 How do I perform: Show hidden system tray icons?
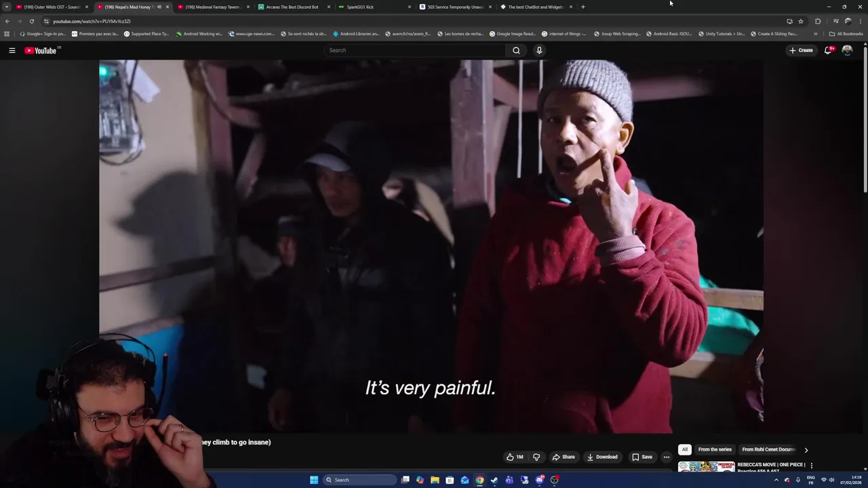click(776, 480)
